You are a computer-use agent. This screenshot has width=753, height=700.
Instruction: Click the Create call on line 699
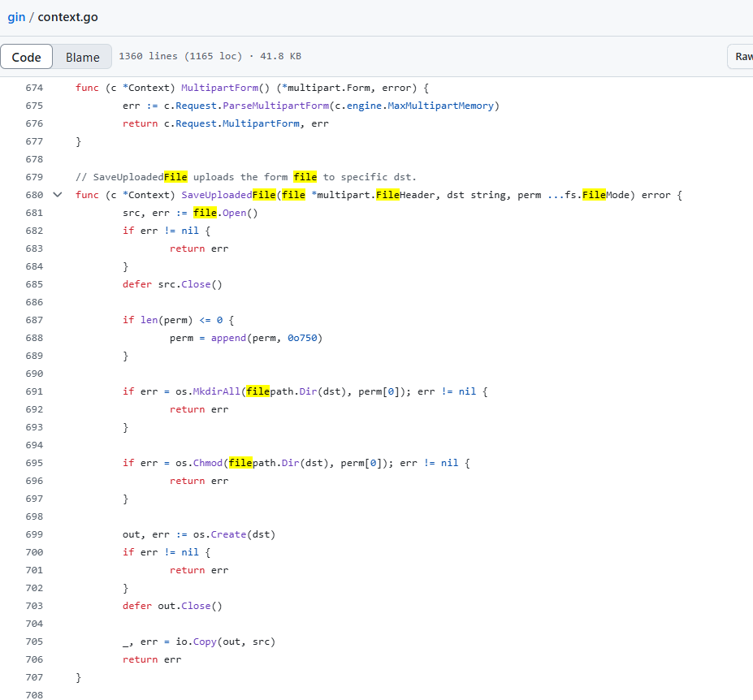pos(228,534)
